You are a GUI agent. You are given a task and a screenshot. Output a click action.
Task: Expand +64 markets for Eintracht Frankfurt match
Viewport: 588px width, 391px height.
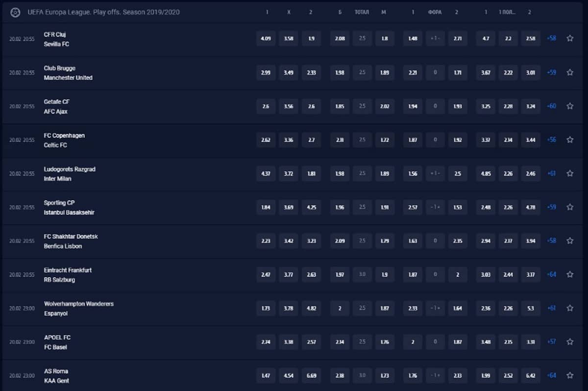coord(552,274)
